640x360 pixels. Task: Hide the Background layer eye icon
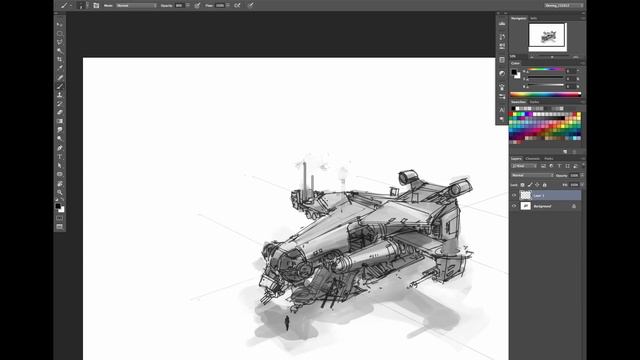coord(514,206)
